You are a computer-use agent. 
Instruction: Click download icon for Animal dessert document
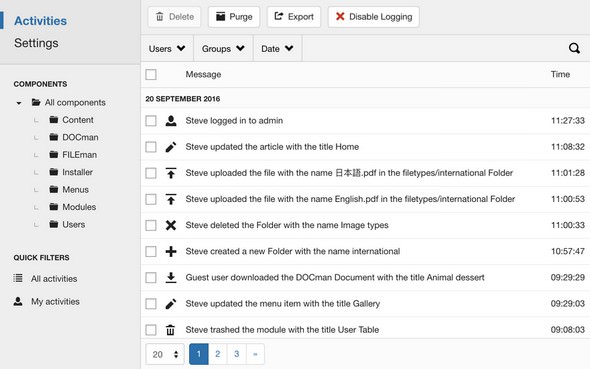[x=171, y=277]
